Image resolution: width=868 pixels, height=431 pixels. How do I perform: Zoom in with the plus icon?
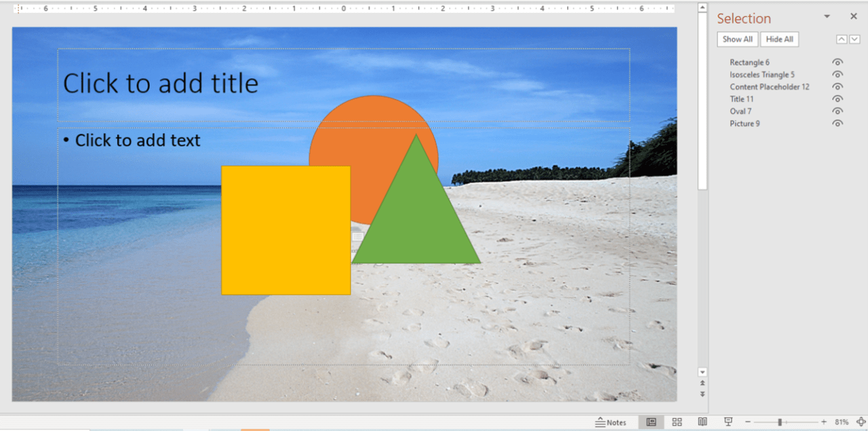[824, 422]
